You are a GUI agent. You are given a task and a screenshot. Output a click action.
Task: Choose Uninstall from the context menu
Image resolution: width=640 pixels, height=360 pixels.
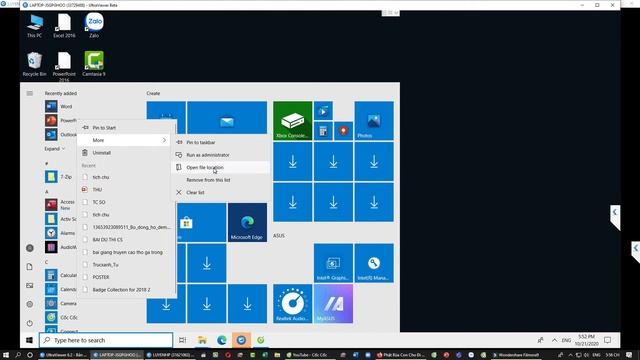pyautogui.click(x=123, y=153)
